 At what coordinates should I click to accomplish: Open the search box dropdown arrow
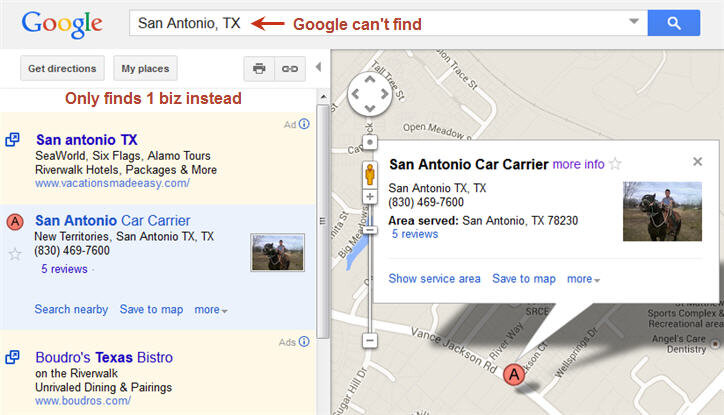[x=634, y=21]
